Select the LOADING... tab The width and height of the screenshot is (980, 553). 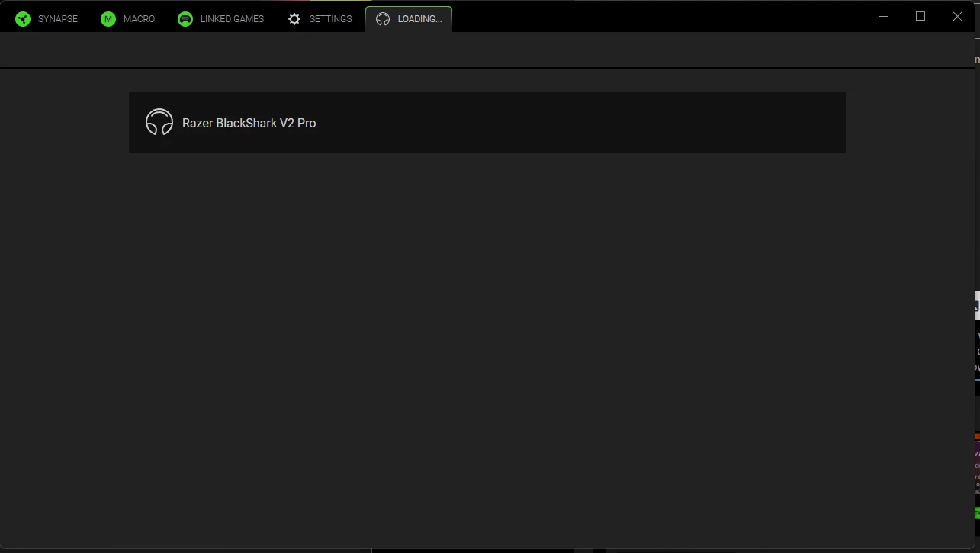coord(409,19)
